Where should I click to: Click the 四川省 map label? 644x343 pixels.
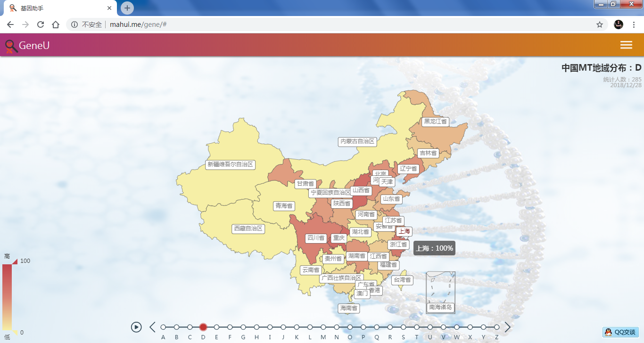pos(316,238)
